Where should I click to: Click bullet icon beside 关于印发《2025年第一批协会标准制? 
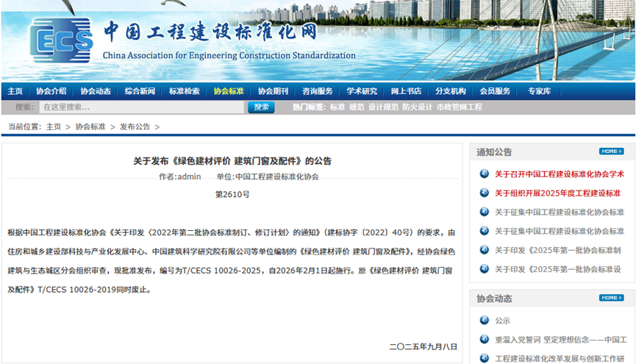point(484,250)
